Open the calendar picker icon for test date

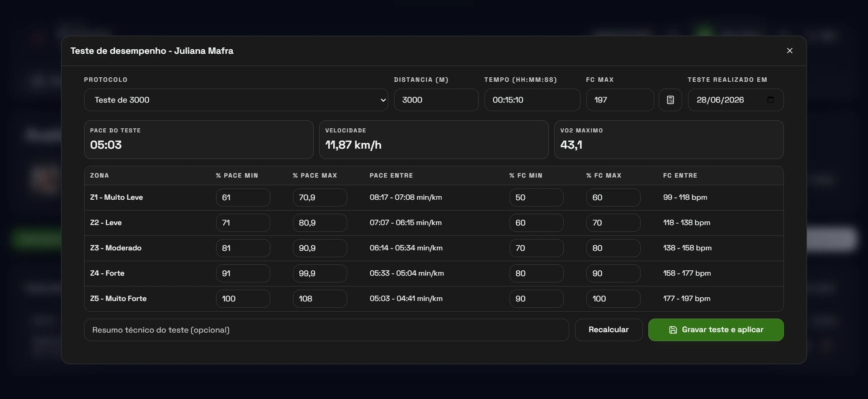point(770,100)
